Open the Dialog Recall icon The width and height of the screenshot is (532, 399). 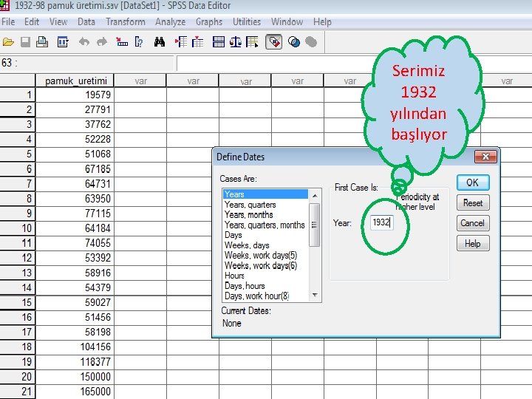pos(63,42)
